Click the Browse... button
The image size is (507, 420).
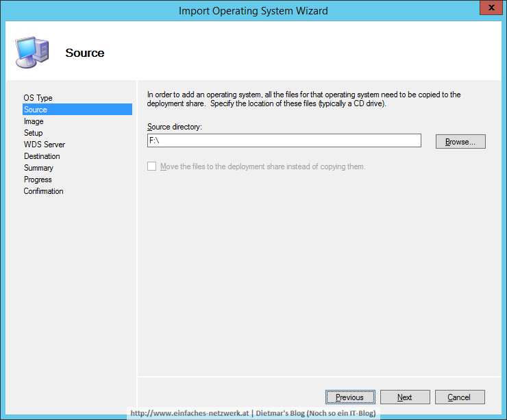pyautogui.click(x=460, y=142)
